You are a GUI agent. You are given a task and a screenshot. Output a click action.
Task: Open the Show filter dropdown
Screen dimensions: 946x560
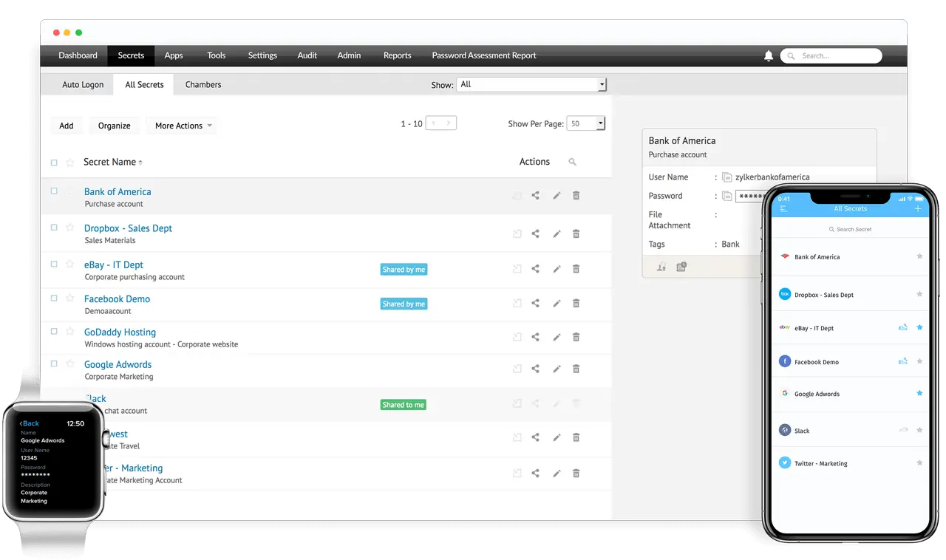pyautogui.click(x=531, y=84)
